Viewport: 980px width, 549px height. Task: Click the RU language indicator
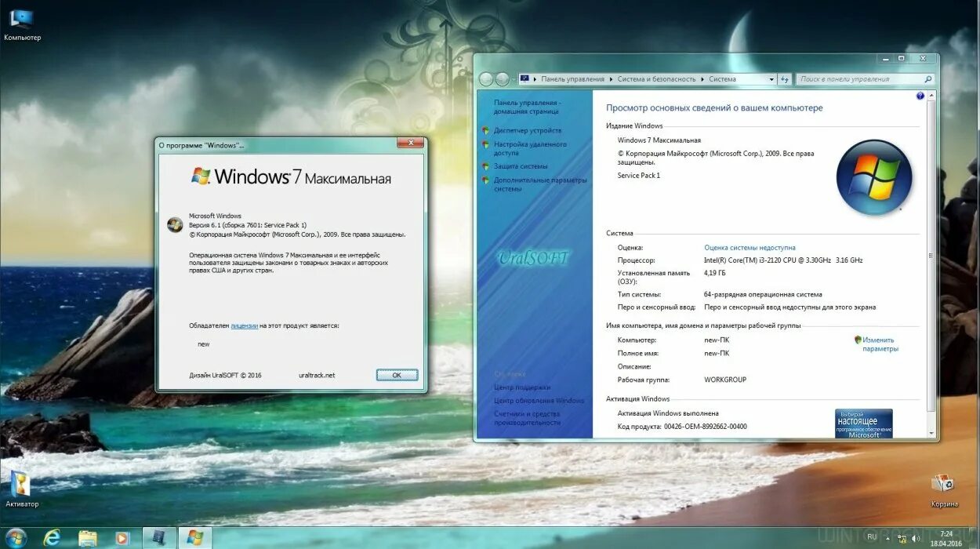(872, 536)
